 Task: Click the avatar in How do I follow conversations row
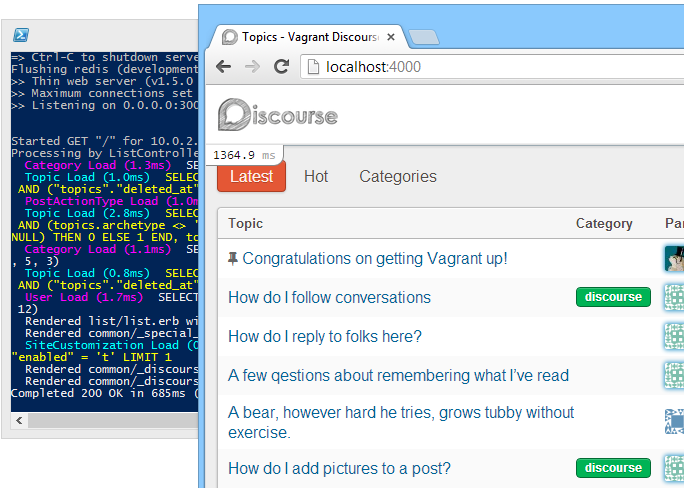coord(674,297)
